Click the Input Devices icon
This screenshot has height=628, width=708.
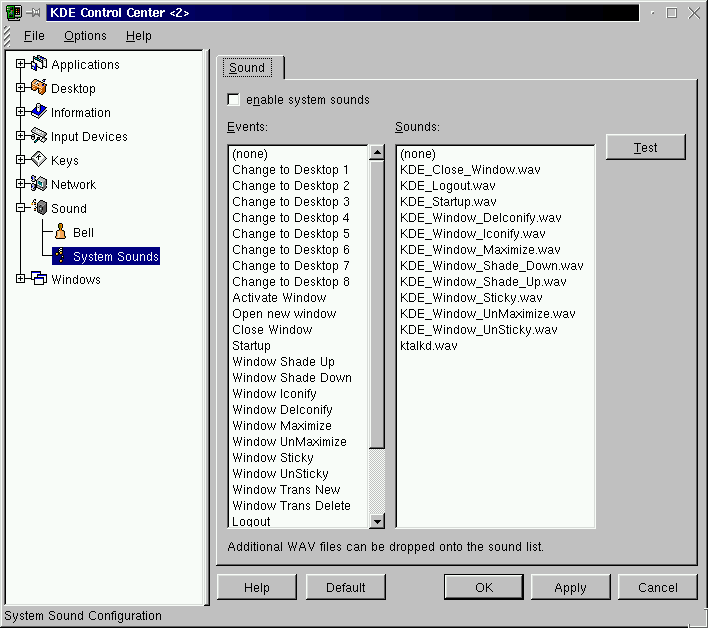click(x=39, y=136)
